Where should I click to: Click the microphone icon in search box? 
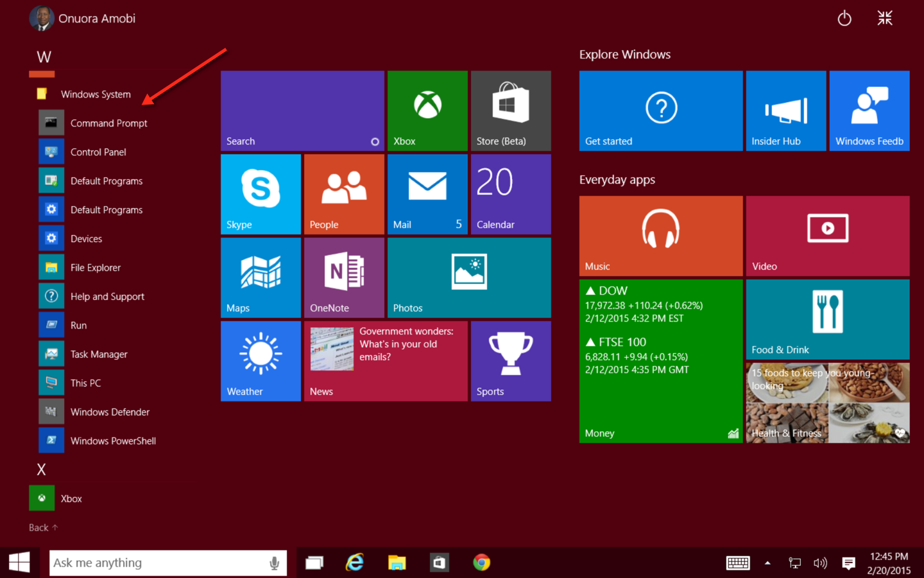(x=274, y=563)
